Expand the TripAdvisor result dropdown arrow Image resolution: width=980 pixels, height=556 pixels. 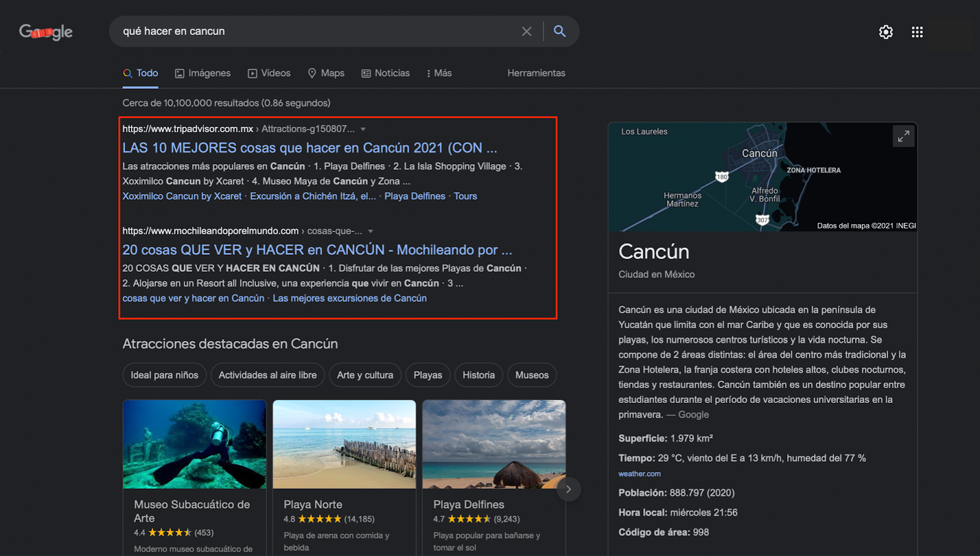coord(363,129)
